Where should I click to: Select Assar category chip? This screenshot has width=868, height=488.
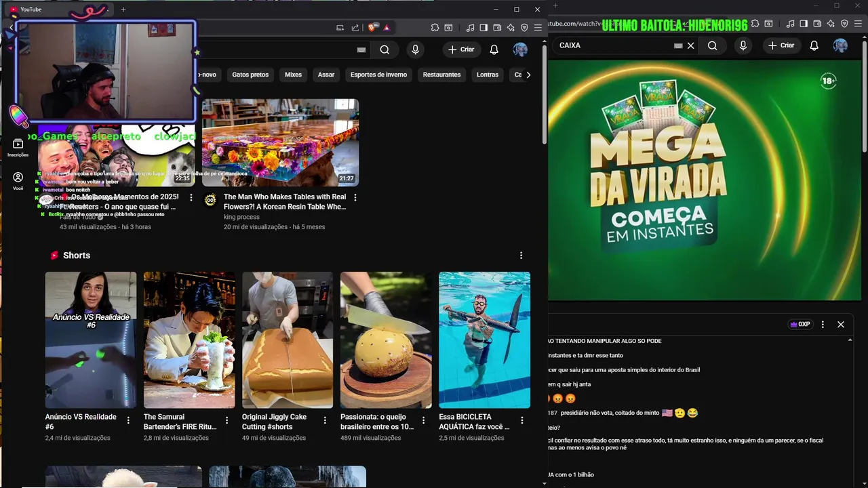click(x=326, y=75)
